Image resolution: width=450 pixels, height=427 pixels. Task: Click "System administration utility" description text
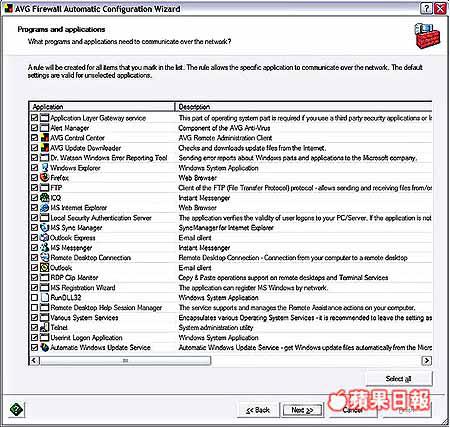(216, 327)
